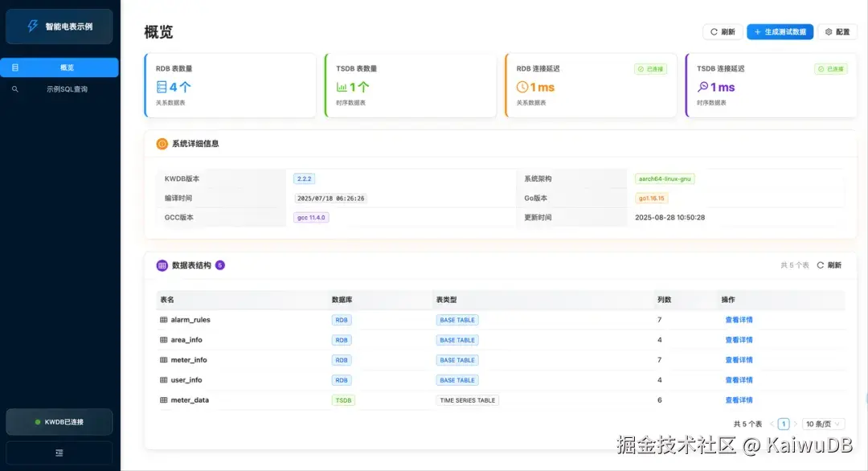This screenshot has height=471, width=868.
Task: Click the 已连接 tag on TSDB 连接延迟 card
Action: (x=831, y=69)
